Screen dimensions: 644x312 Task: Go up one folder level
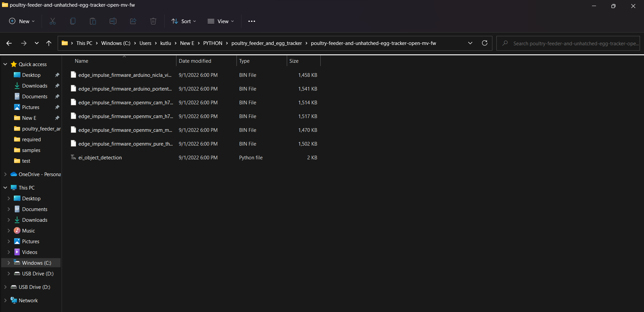[49, 43]
